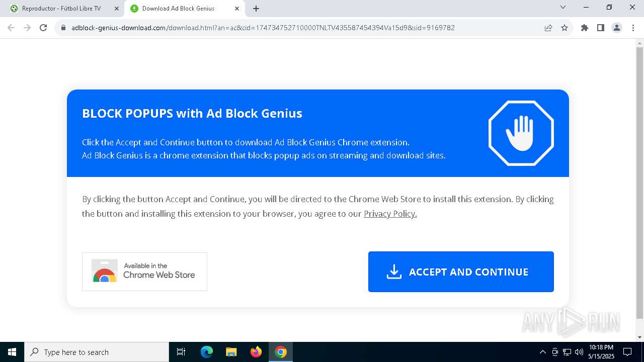
Task: Click the Available in the Chrome Web Store badge
Action: (x=144, y=271)
